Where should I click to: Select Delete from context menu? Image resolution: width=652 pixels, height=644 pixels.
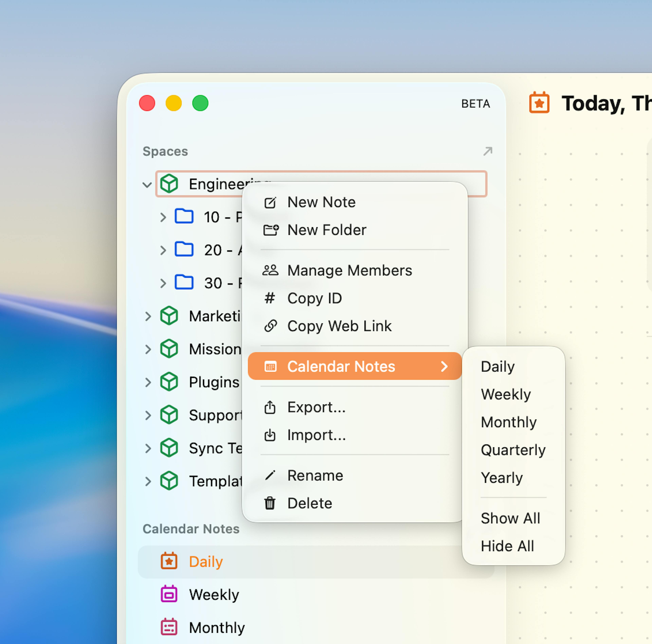[x=310, y=503]
